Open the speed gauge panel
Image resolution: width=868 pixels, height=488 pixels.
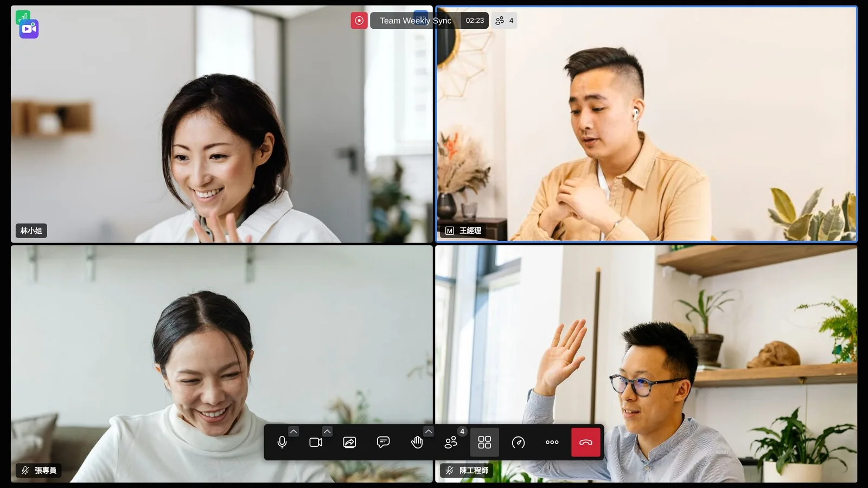pos(518,442)
